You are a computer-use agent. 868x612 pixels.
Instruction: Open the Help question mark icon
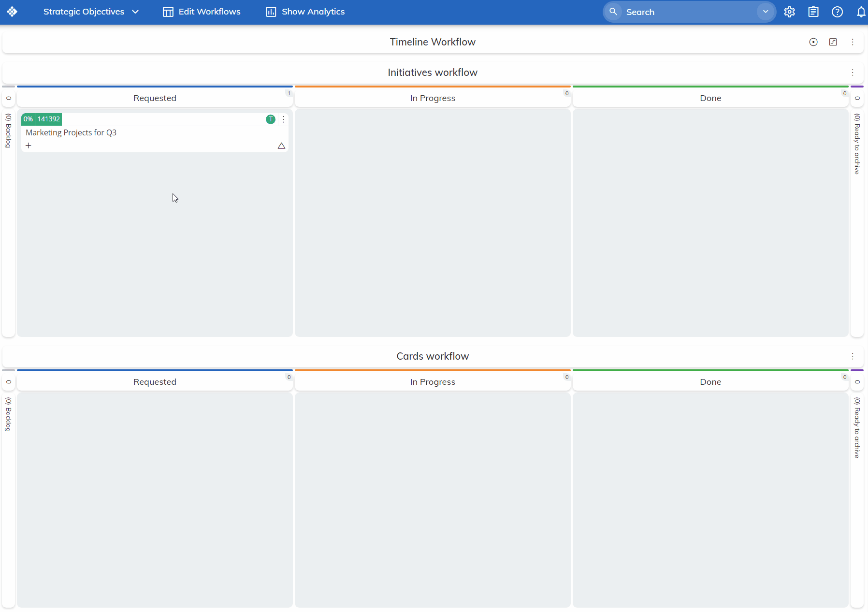click(x=838, y=12)
